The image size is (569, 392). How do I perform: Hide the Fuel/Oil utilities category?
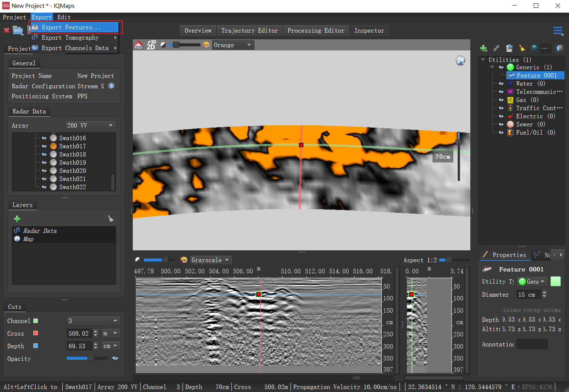[501, 132]
